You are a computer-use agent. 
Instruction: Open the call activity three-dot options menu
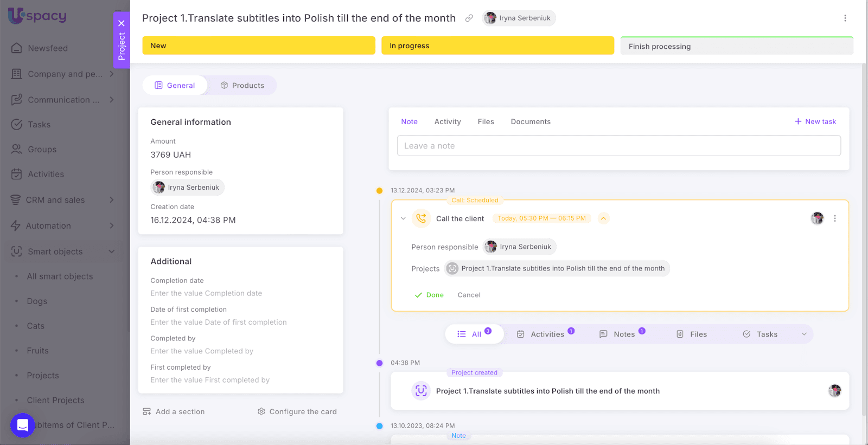pos(834,218)
